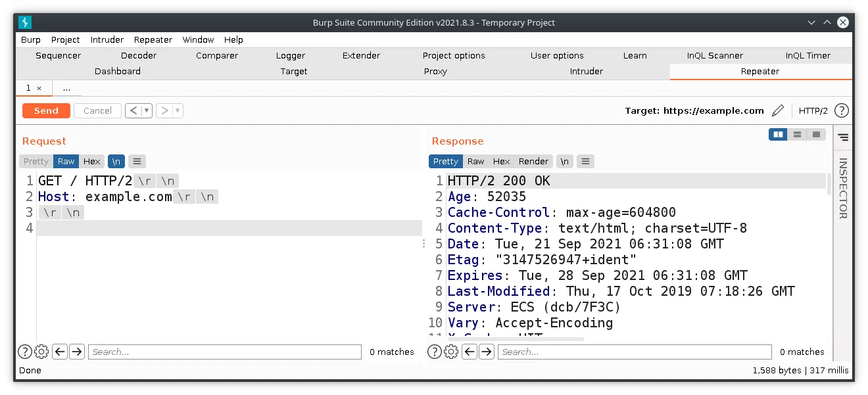The image size is (868, 395).
Task: Switch response view to Hex
Action: (502, 161)
